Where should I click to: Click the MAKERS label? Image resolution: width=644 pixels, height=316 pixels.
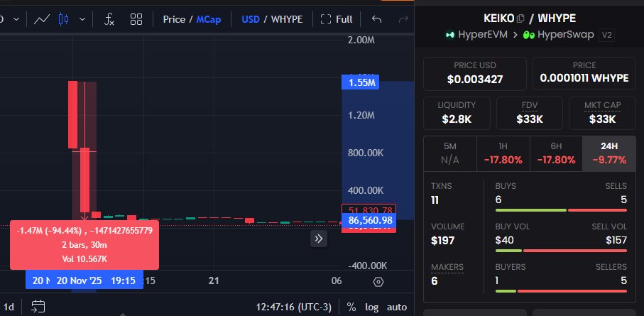pyautogui.click(x=447, y=267)
